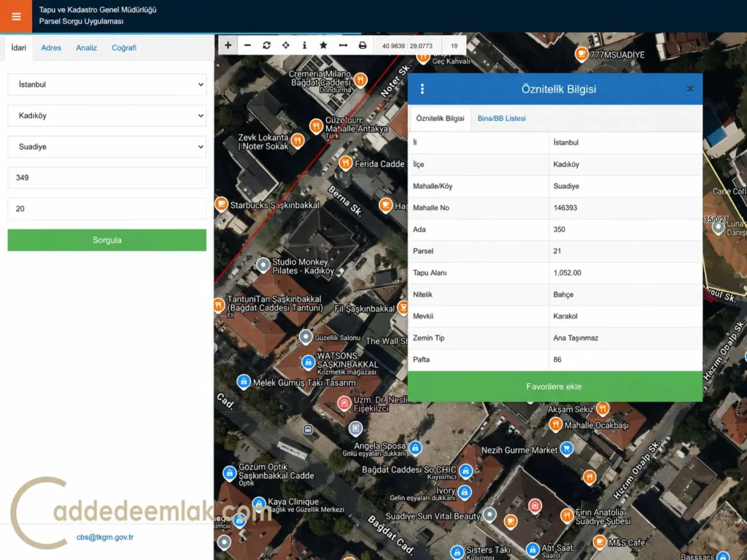Open the orange hamburger menu
747x560 pixels.
pos(16,16)
